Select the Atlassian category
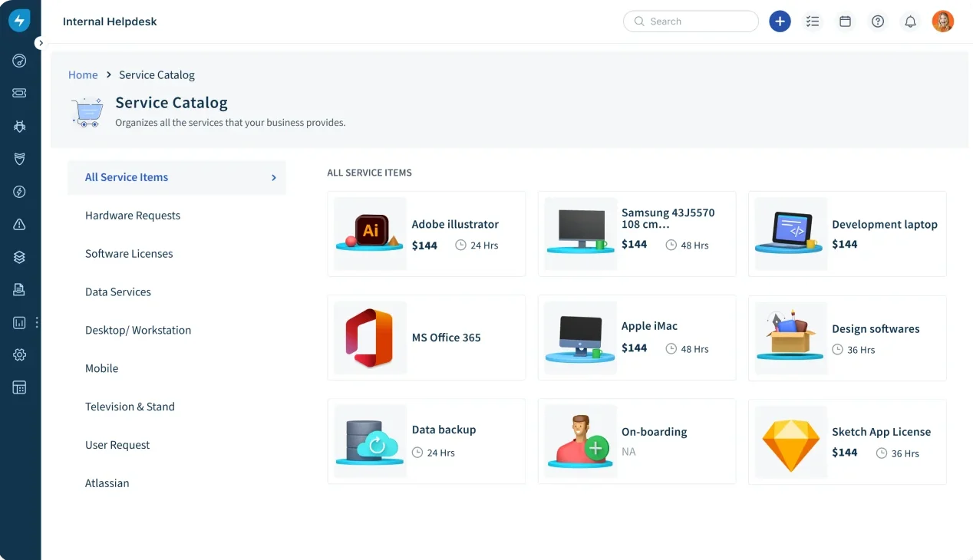This screenshot has height=560, width=973. coord(107,483)
